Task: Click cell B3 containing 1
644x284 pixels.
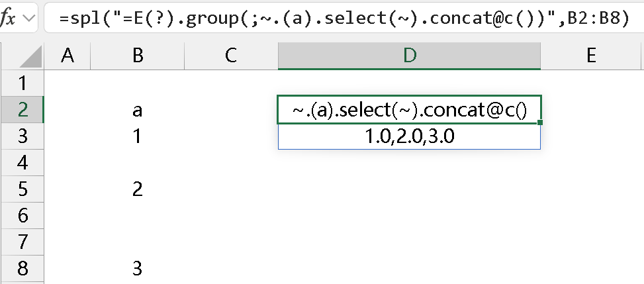Action: pos(137,136)
